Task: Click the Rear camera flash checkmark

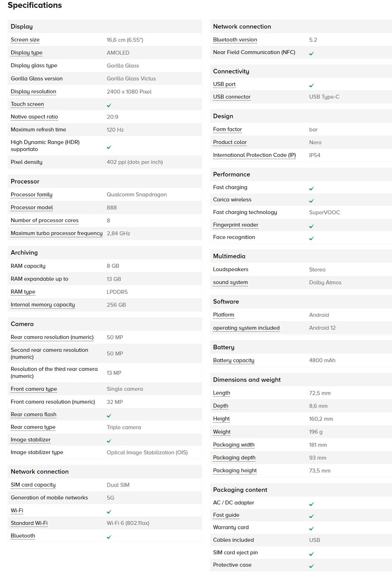Action: point(109,415)
